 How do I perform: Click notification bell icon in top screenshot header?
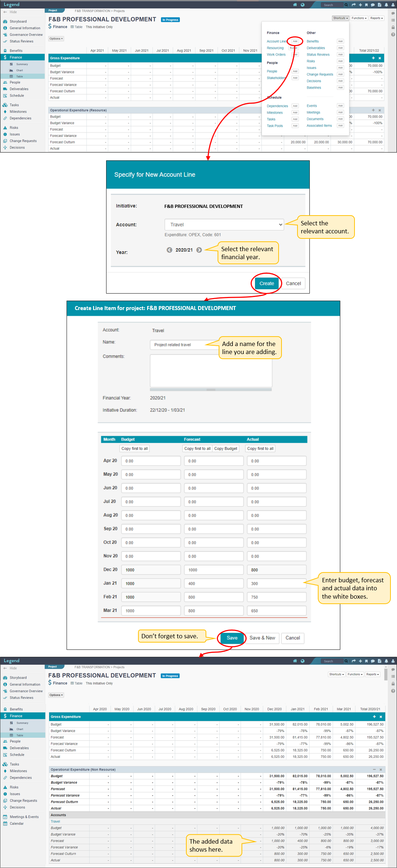[x=386, y=5]
